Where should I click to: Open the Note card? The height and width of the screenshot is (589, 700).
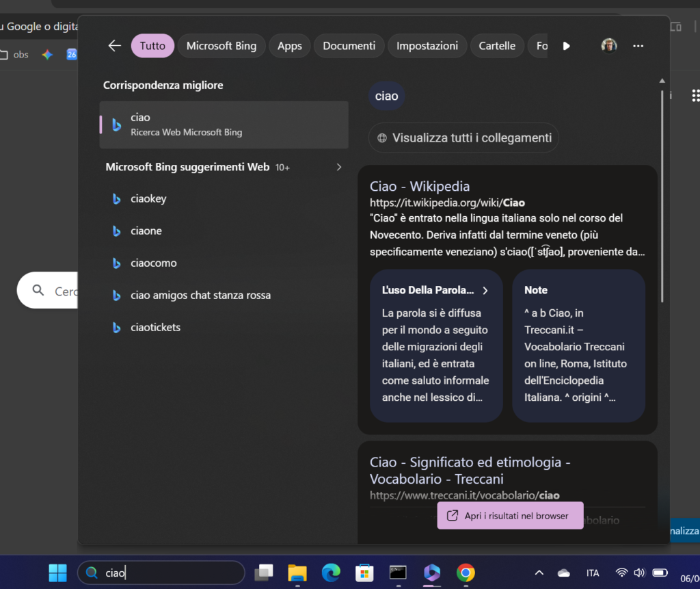tap(578, 345)
